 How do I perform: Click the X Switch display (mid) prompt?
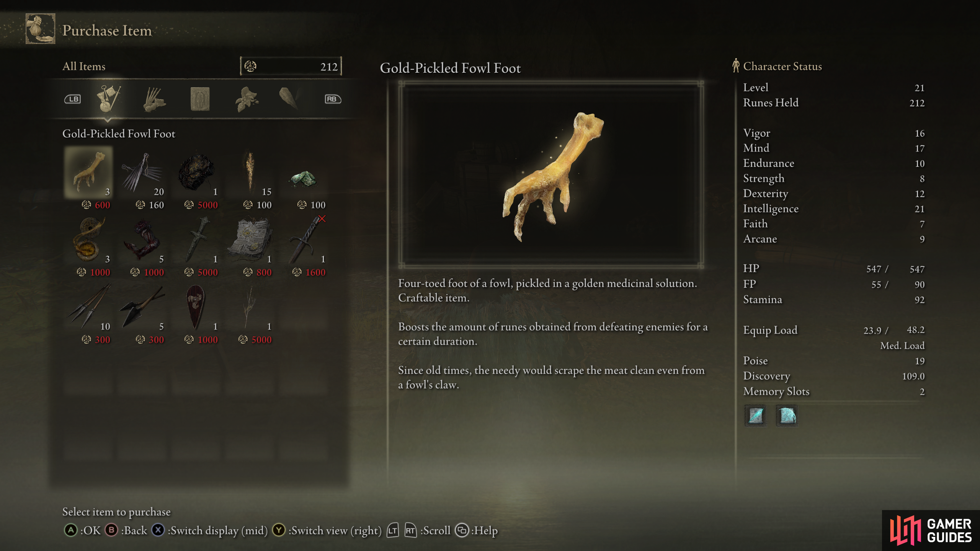[209, 530]
